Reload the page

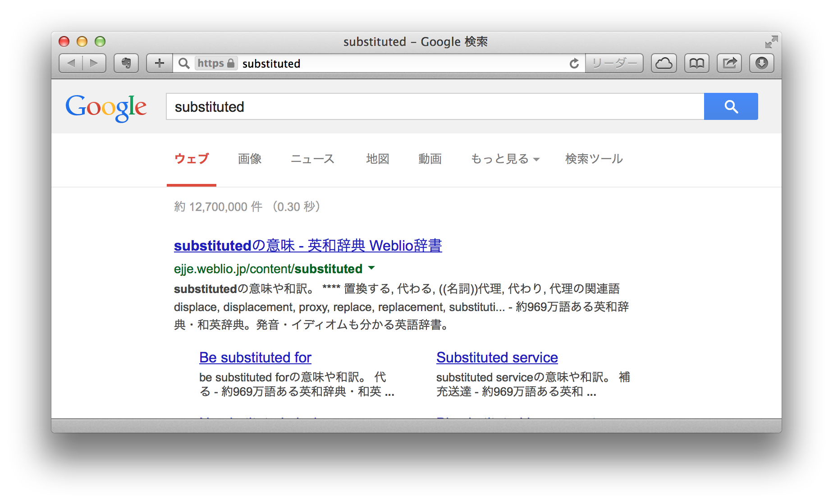coord(574,63)
